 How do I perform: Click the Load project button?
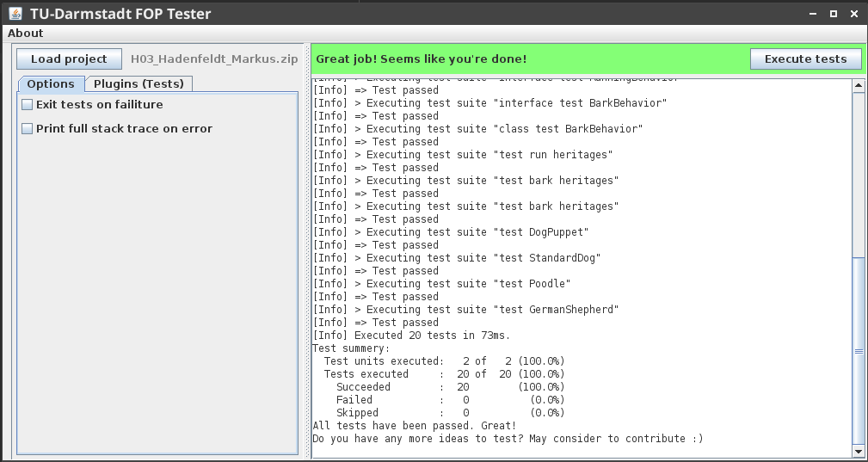69,59
